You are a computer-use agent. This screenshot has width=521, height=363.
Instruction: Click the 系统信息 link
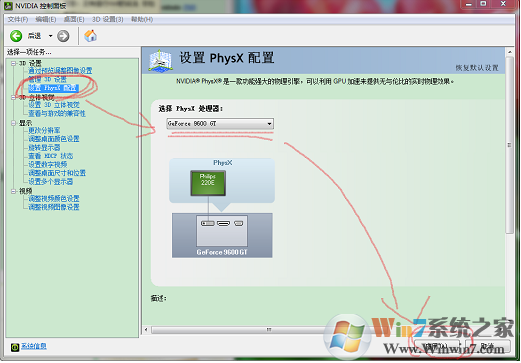coord(34,347)
